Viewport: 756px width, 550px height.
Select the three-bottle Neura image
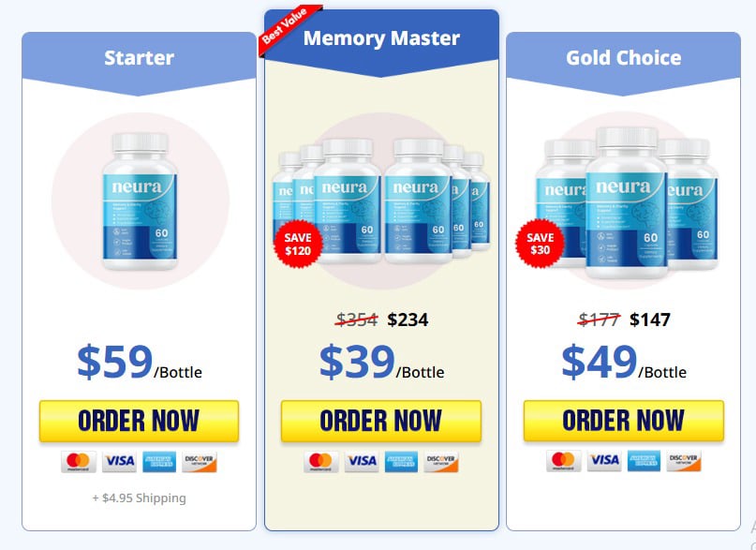(x=627, y=202)
